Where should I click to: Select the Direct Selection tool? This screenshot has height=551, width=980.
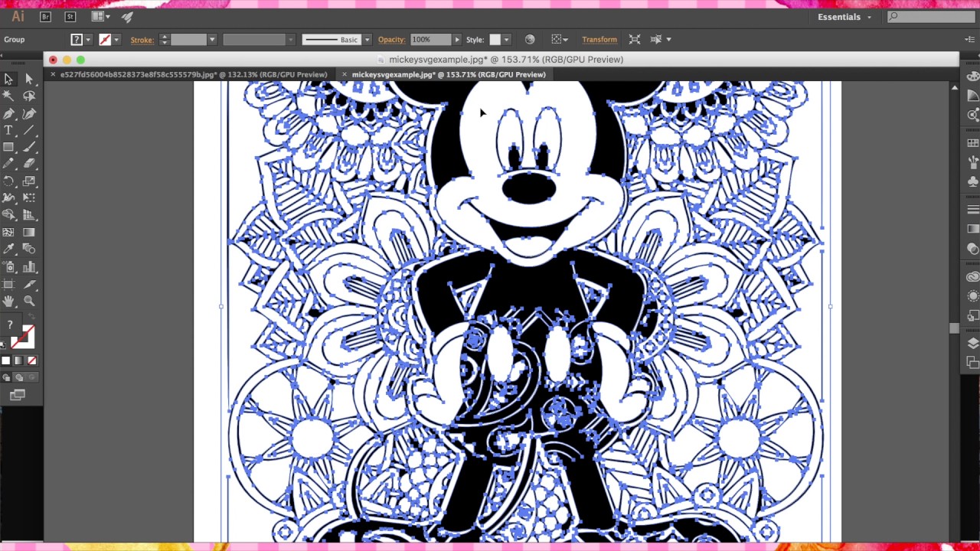point(29,79)
